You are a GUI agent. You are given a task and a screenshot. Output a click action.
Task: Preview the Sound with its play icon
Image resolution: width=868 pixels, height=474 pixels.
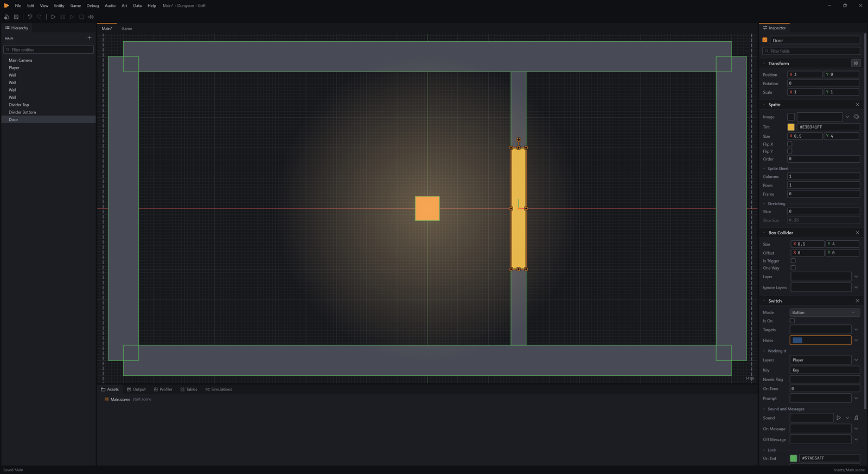tap(839, 418)
